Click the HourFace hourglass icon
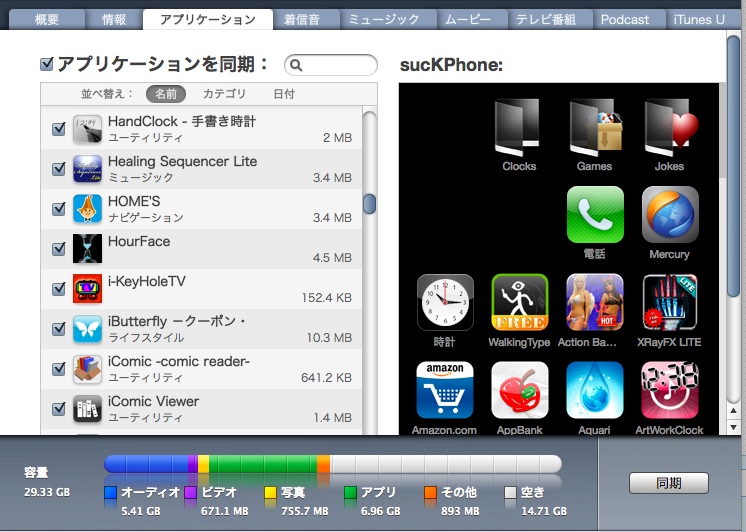 point(87,248)
